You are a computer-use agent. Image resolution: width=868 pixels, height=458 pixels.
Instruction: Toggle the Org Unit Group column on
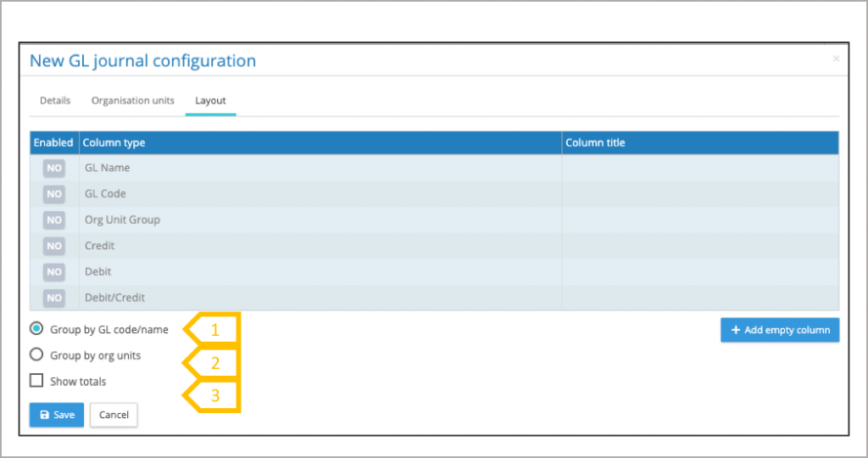54,220
